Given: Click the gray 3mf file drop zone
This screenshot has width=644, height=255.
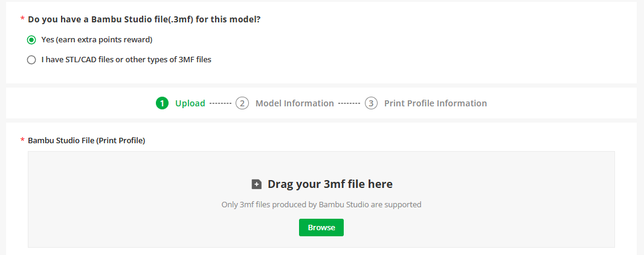Looking at the screenshot, I should coord(321,199).
